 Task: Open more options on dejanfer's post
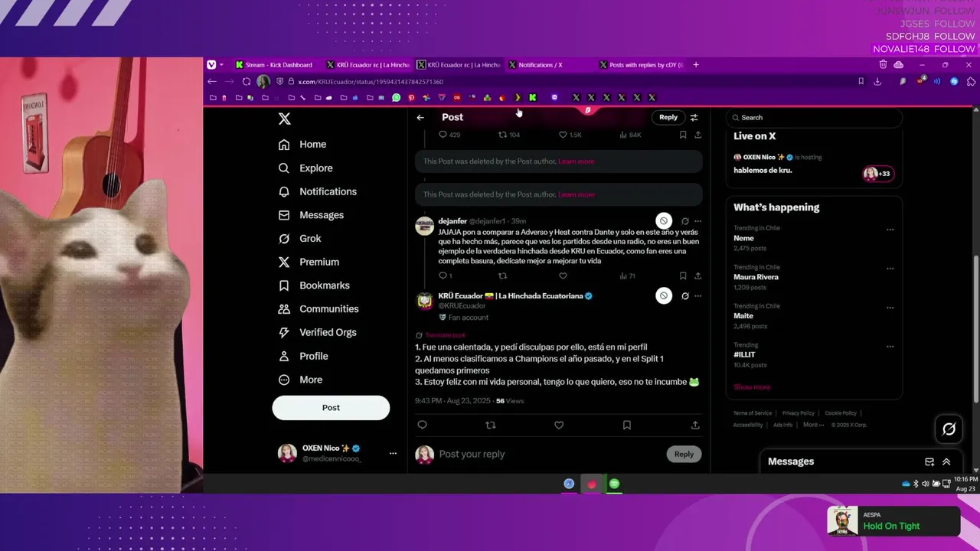pyautogui.click(x=697, y=221)
